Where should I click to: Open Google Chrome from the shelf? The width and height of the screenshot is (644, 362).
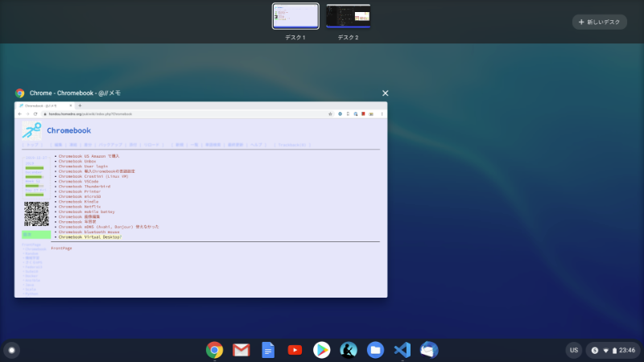(214, 350)
